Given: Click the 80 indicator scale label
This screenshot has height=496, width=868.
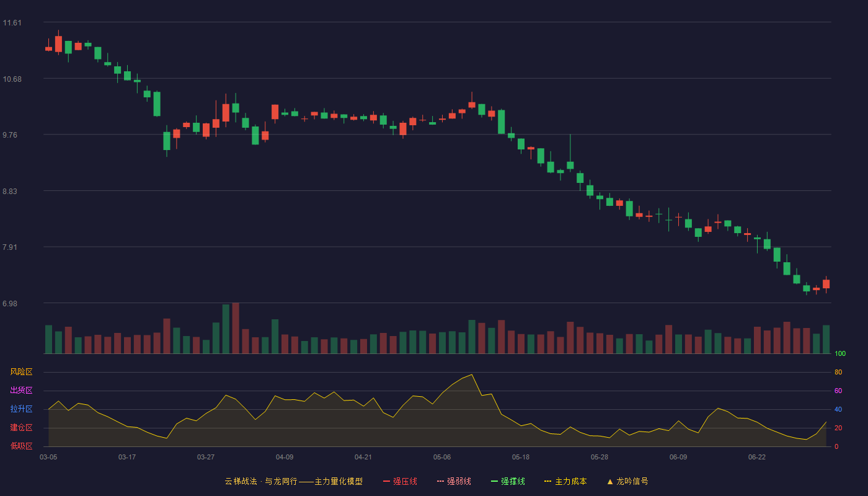Looking at the screenshot, I should [x=838, y=372].
